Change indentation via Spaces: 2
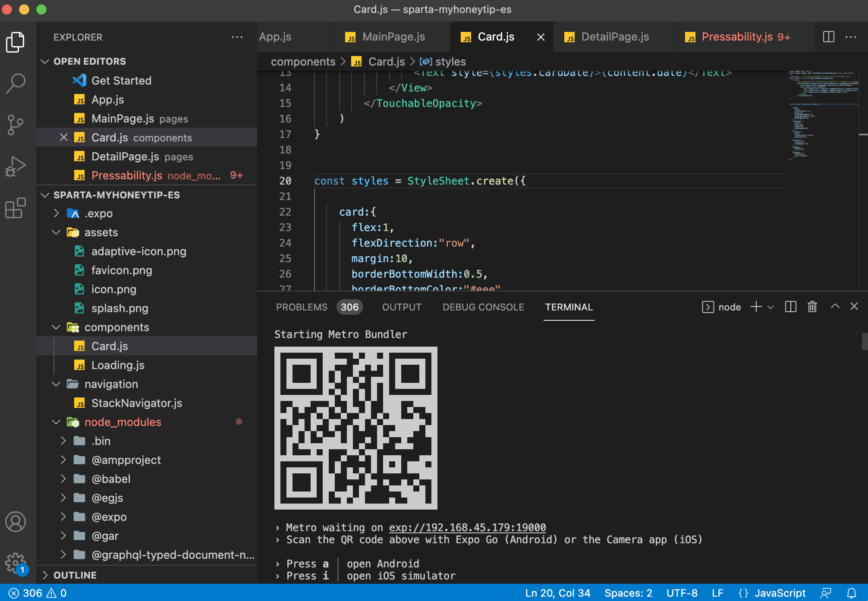The image size is (868, 601). click(x=628, y=593)
